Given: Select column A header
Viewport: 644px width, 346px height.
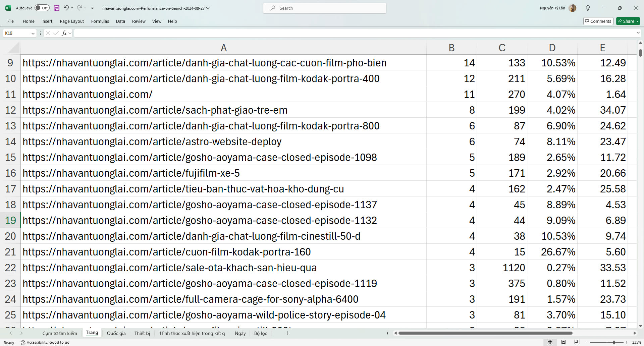Looking at the screenshot, I should [x=223, y=48].
